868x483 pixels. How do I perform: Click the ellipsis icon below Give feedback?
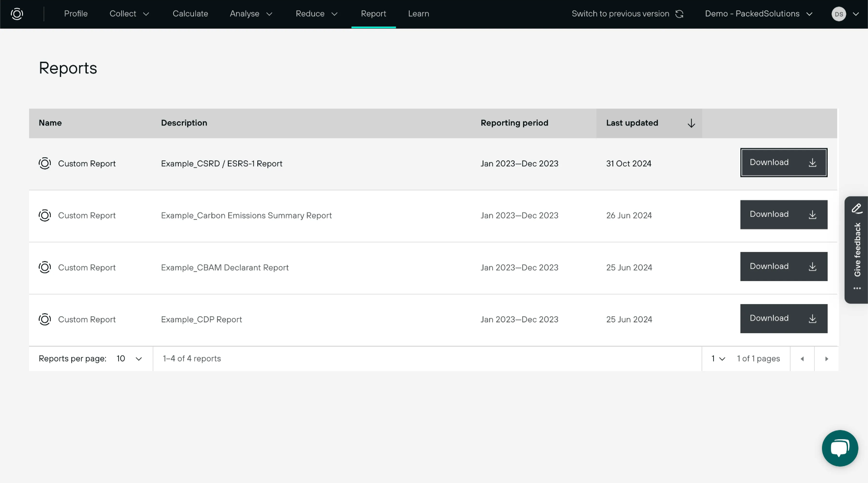pyautogui.click(x=857, y=288)
